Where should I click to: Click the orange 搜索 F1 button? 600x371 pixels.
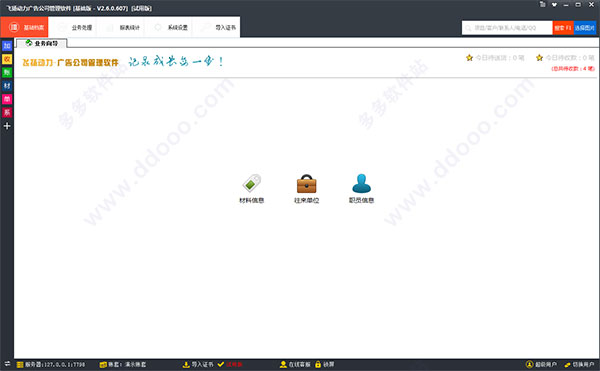click(563, 28)
